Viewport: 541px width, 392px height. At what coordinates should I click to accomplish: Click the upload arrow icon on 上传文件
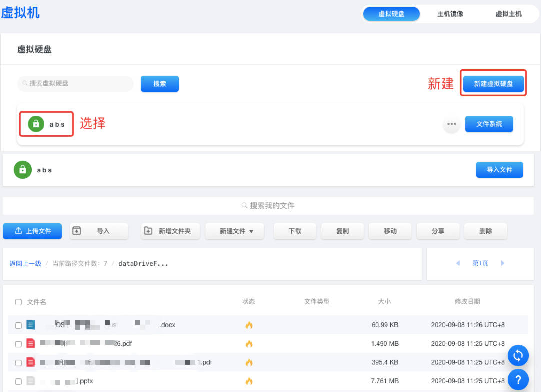coord(18,230)
